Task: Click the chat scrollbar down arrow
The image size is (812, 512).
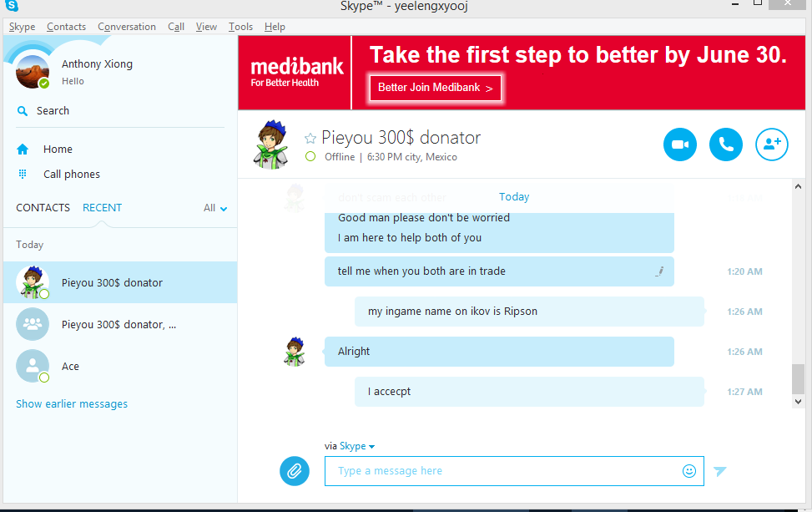Action: (798, 402)
